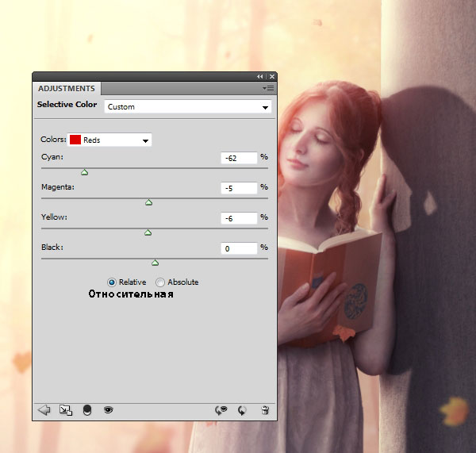Image resolution: width=476 pixels, height=453 pixels.
Task: Clip adjustment to layer below icon
Action: click(87, 410)
